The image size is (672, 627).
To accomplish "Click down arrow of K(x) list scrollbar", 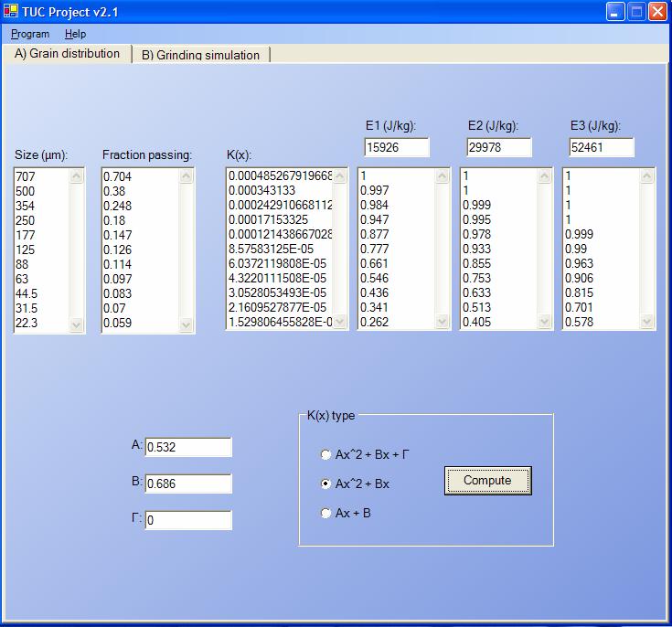I will coord(340,322).
